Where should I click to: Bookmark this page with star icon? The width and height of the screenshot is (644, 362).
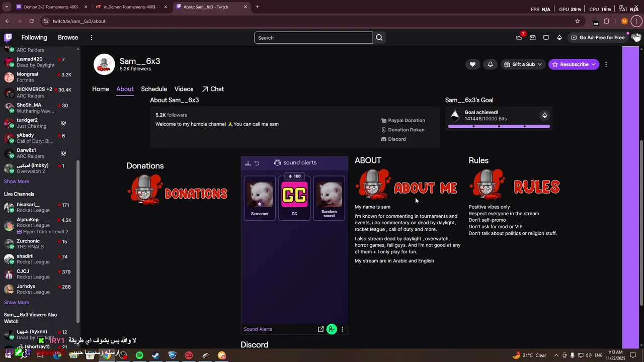pos(578,21)
